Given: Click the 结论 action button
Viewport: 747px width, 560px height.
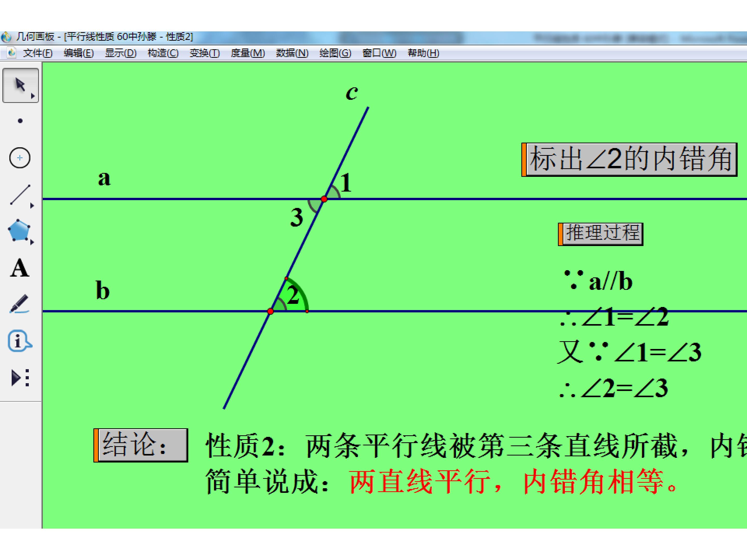Looking at the screenshot, I should [141, 445].
